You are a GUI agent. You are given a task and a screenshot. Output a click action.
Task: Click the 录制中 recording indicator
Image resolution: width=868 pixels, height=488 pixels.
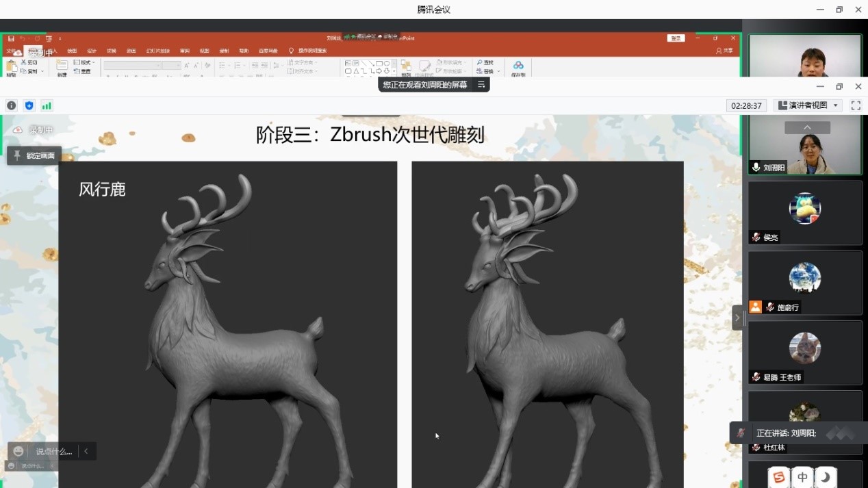[x=33, y=130]
